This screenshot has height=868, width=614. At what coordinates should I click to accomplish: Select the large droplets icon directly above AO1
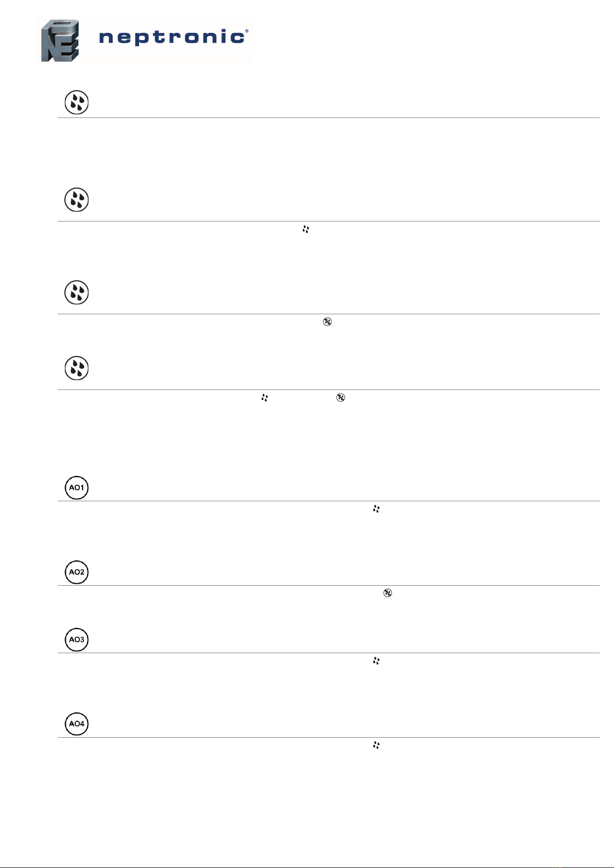click(76, 368)
